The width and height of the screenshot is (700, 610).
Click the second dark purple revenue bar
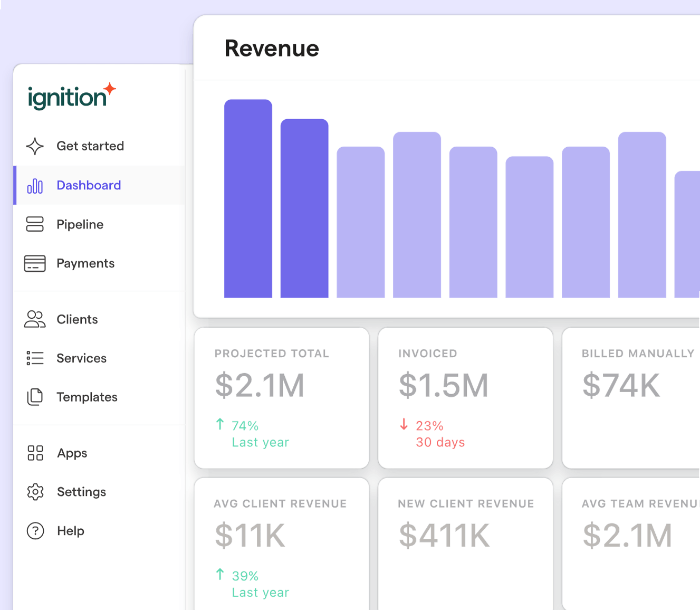[x=304, y=208]
